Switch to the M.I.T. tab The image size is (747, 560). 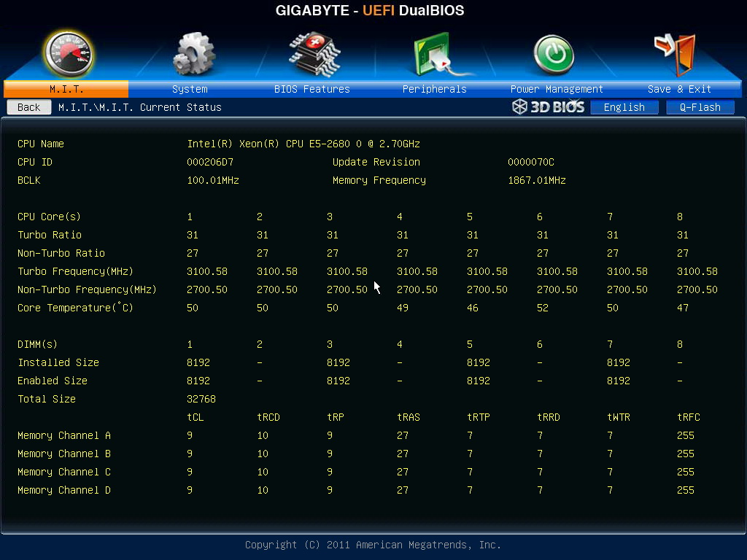[x=66, y=89]
